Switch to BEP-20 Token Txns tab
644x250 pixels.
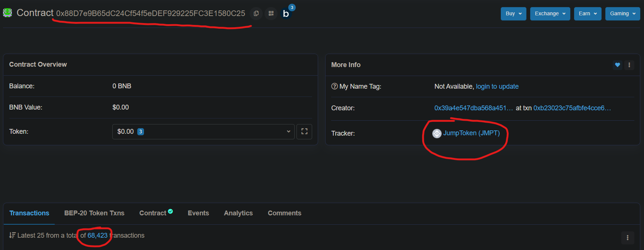click(x=94, y=213)
